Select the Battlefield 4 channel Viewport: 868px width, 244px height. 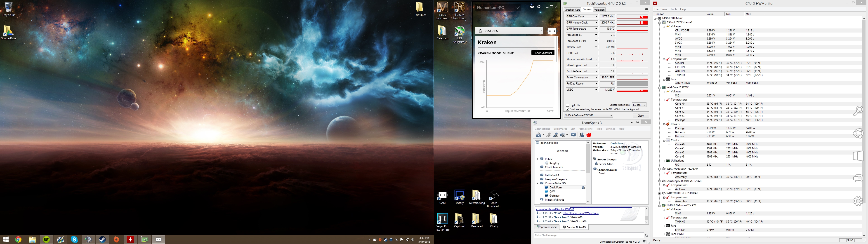pyautogui.click(x=552, y=175)
